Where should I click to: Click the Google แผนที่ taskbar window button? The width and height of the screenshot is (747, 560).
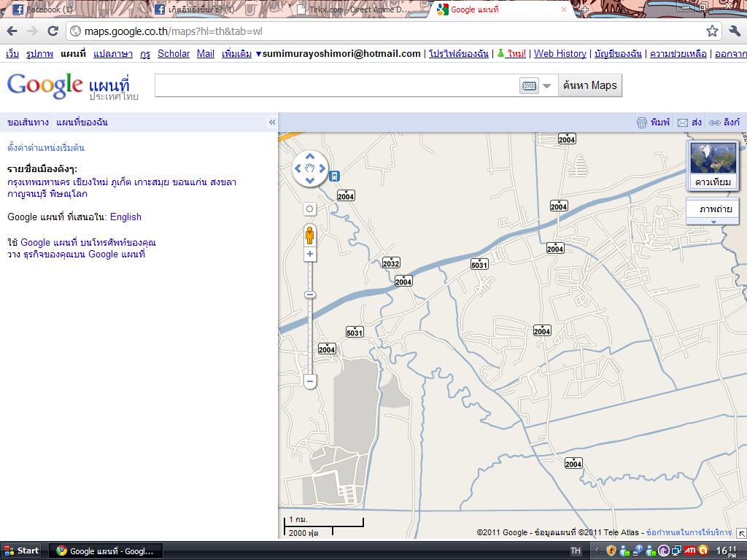pyautogui.click(x=107, y=551)
